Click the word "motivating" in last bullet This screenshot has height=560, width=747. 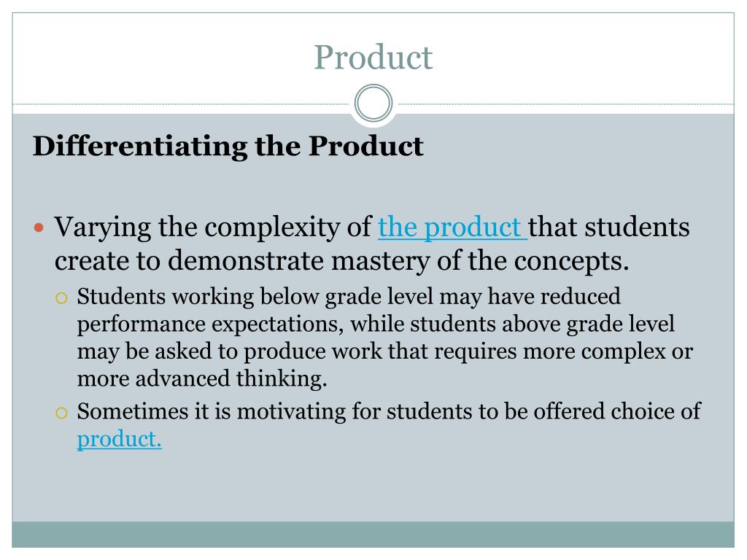point(291,412)
